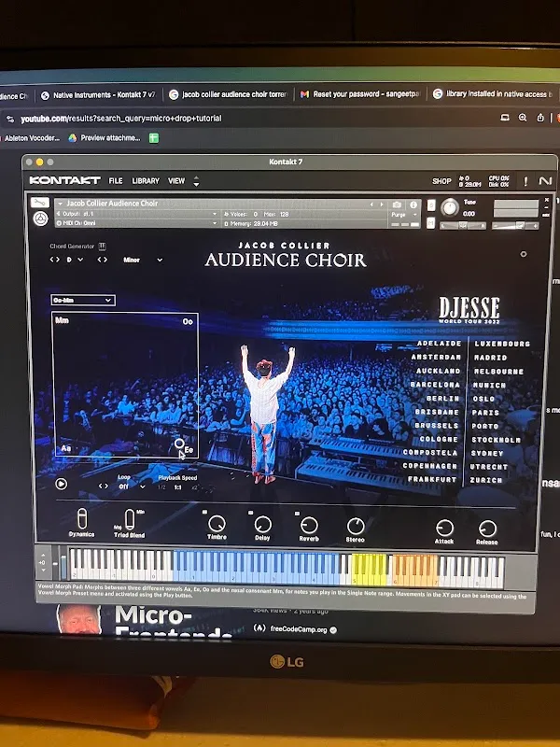Open the Minor chord type dropdown
The image size is (560, 747).
click(x=143, y=260)
